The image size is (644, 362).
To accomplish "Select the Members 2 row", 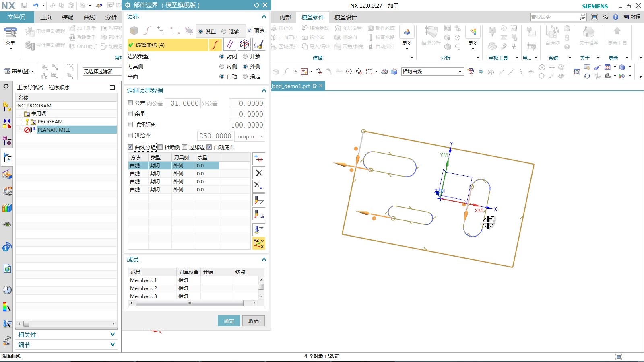I will tap(193, 288).
